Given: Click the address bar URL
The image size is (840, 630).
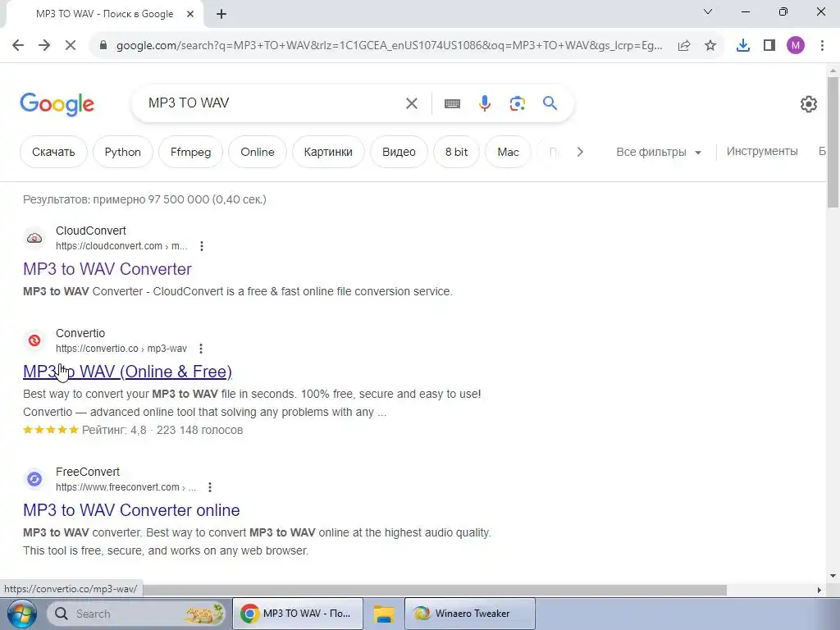Looking at the screenshot, I should (389, 46).
